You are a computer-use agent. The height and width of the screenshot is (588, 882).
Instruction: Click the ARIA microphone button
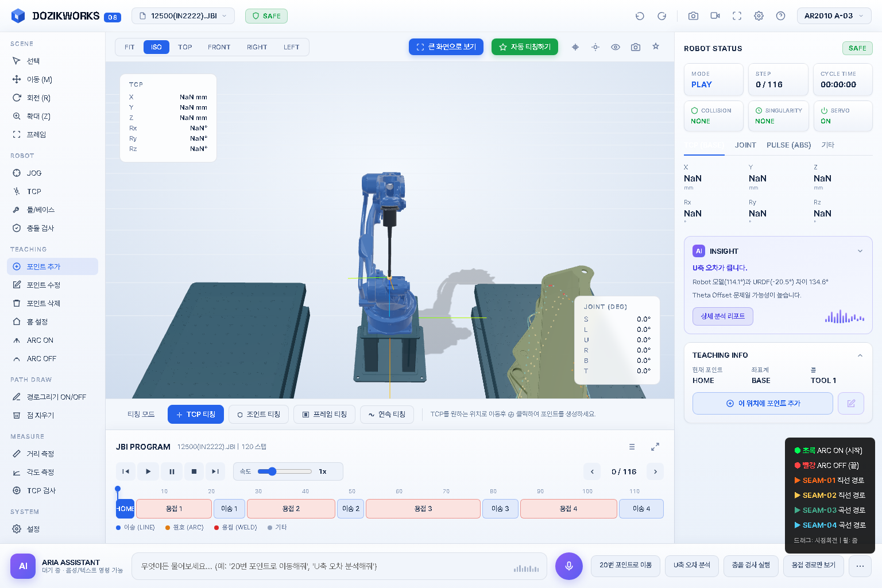click(569, 566)
